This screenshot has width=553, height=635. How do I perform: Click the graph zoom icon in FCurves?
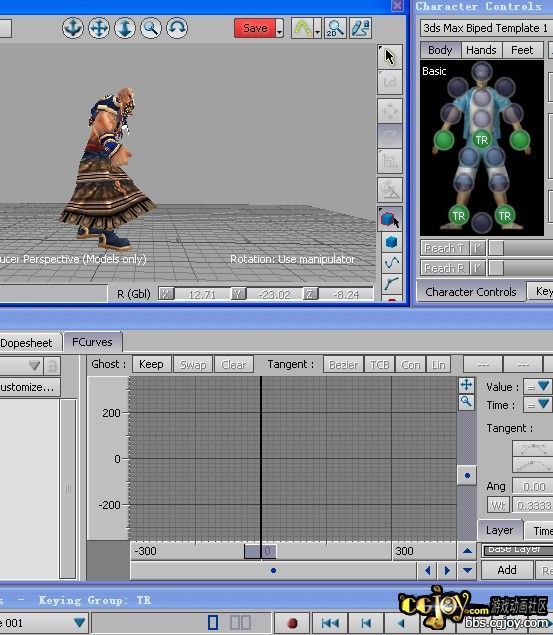click(466, 402)
